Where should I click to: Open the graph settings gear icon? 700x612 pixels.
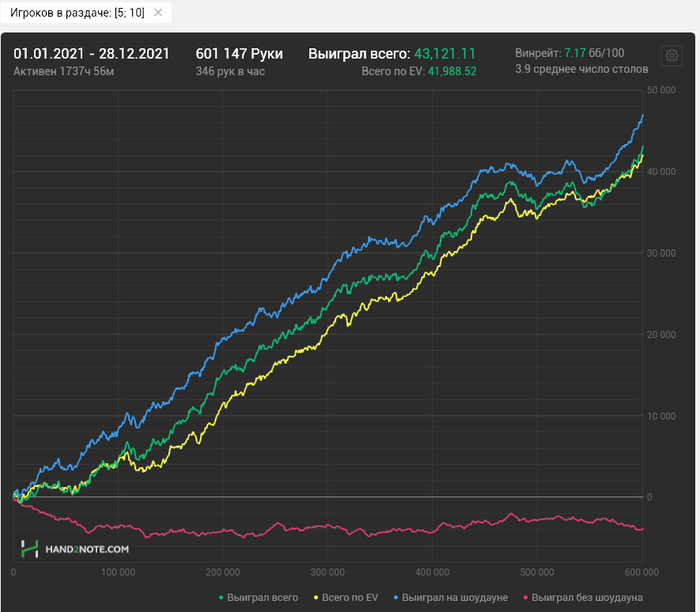671,56
